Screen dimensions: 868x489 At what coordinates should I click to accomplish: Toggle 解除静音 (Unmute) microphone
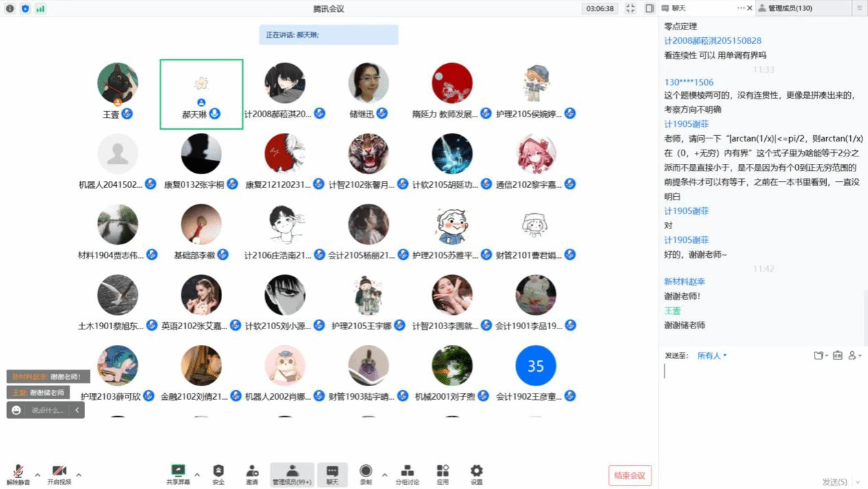pos(19,473)
